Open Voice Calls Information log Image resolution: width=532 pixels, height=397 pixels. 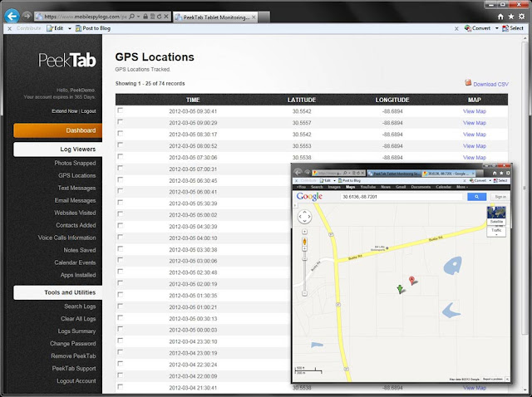(66, 238)
